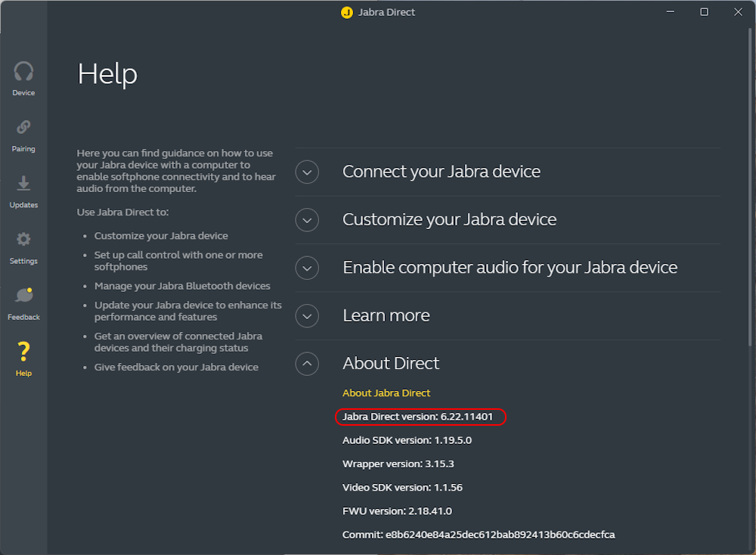756x555 pixels.
Task: Click Audio SDK version: 1.19.5.0
Action: (407, 440)
